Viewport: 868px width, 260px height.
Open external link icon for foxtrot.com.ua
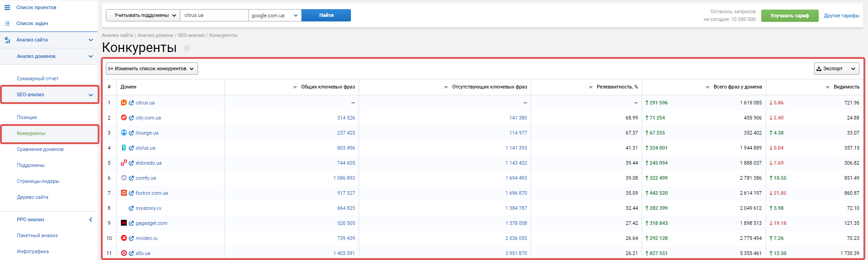(x=131, y=193)
